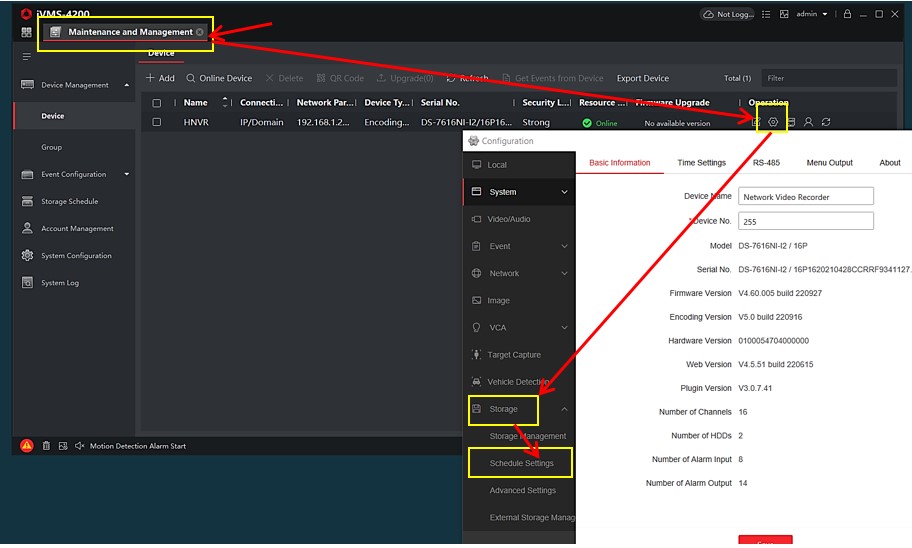Switch to the RS-485 tab
This screenshot has width=912, height=548.
[766, 163]
